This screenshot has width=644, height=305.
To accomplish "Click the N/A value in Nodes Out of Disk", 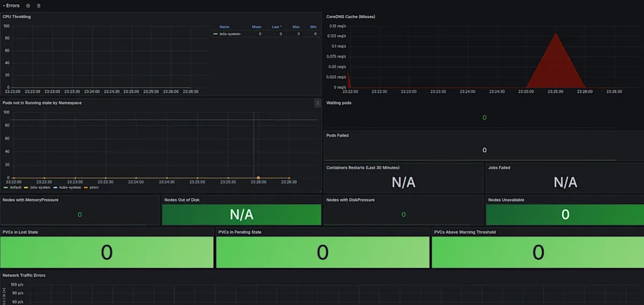I will click(241, 215).
